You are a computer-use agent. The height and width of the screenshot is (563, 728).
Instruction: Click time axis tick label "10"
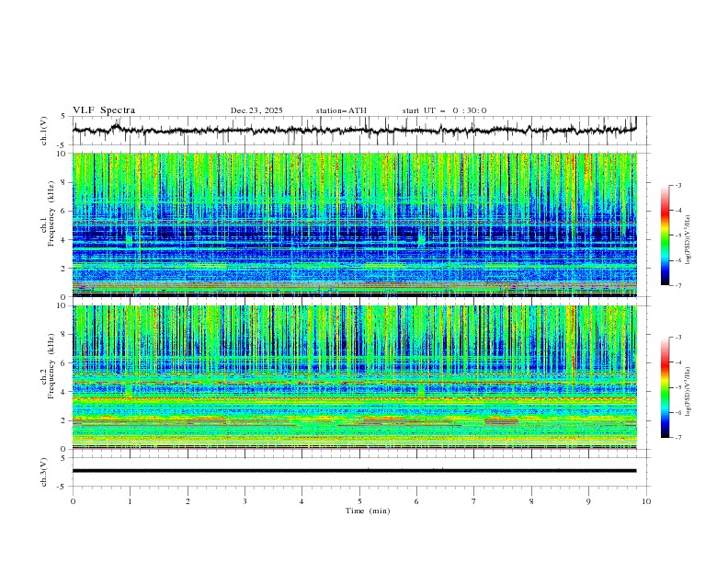[x=646, y=501]
